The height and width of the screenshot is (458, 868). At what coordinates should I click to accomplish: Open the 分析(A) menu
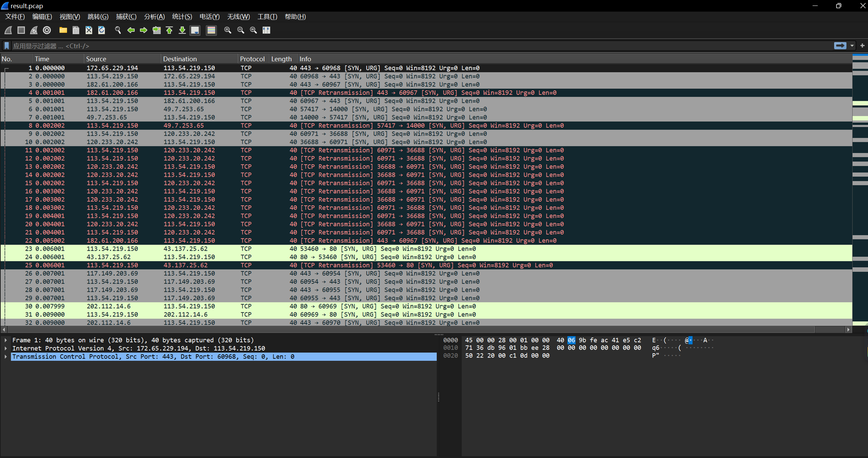154,17
